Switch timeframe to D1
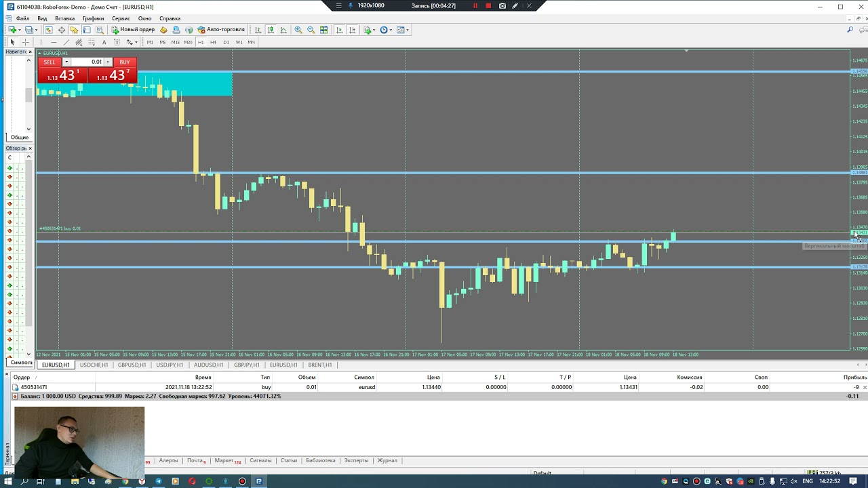 coord(226,42)
